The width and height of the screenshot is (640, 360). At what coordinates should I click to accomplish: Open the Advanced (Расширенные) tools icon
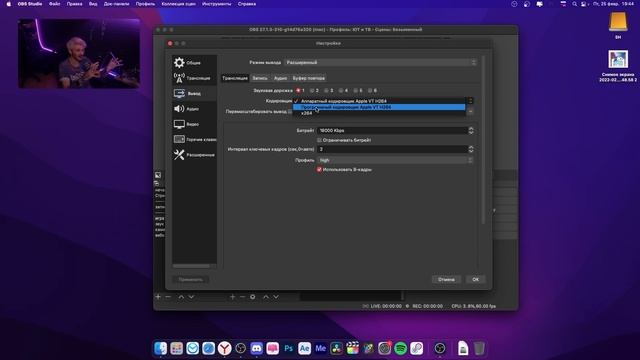click(179, 155)
